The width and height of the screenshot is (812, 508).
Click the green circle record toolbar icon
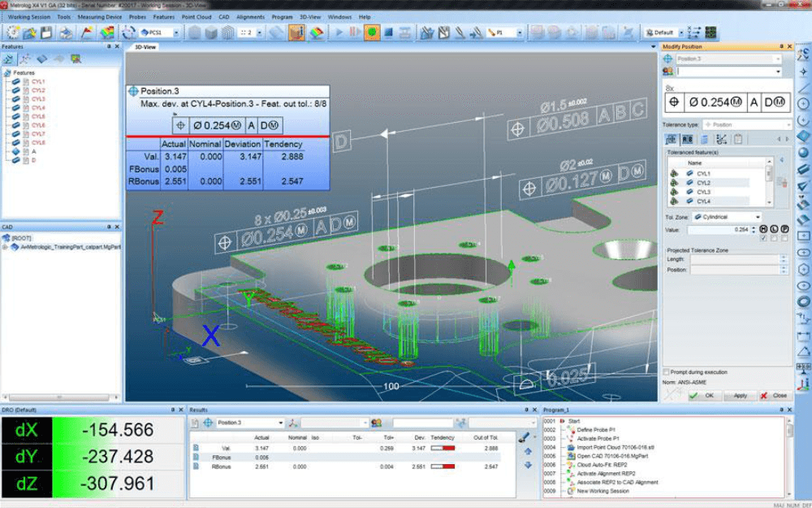click(371, 33)
